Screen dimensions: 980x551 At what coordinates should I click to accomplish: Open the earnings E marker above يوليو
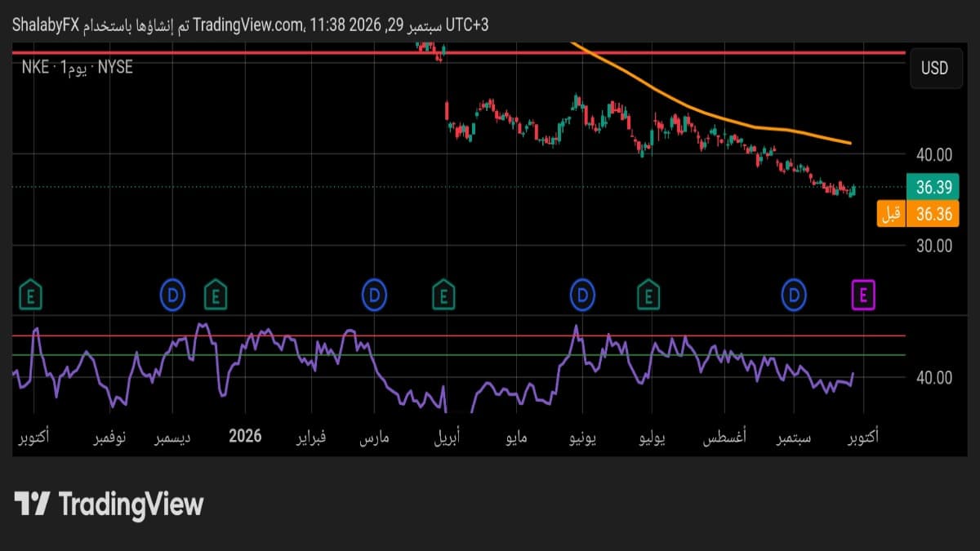click(x=648, y=294)
